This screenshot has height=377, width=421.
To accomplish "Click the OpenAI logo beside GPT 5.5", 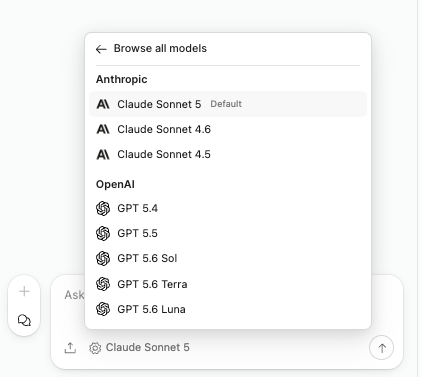I will point(103,233).
